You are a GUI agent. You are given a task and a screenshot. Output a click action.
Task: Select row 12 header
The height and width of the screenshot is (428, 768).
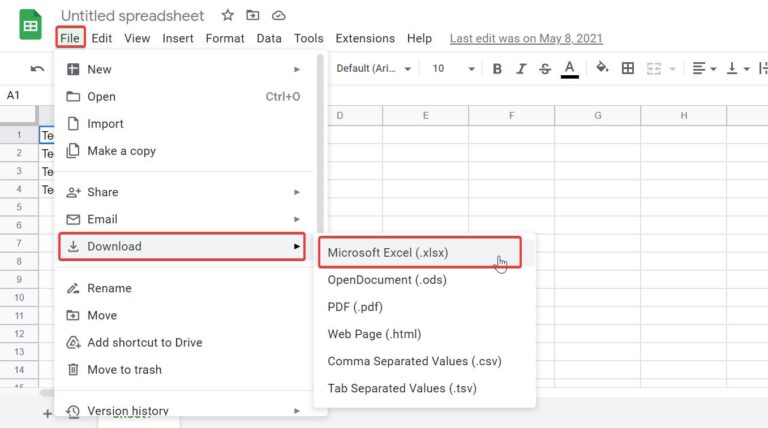pos(19,333)
